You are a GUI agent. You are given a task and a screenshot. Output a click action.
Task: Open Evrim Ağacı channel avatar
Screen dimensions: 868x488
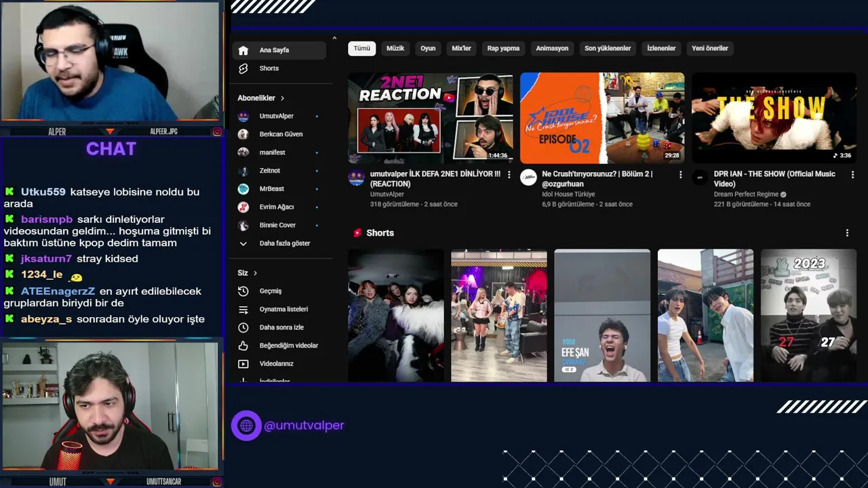tap(243, 207)
